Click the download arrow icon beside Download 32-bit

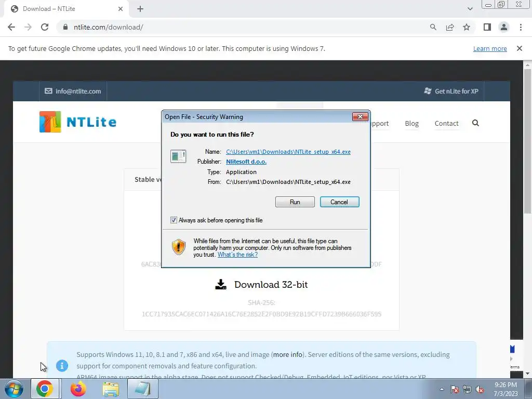click(x=221, y=285)
